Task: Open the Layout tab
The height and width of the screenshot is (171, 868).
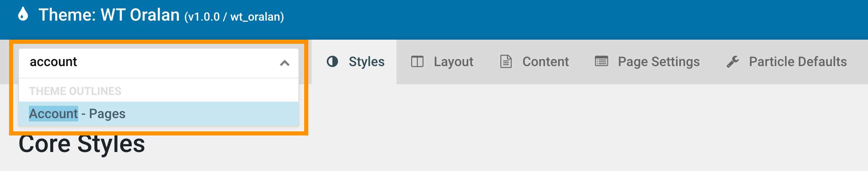Action: coord(453,62)
